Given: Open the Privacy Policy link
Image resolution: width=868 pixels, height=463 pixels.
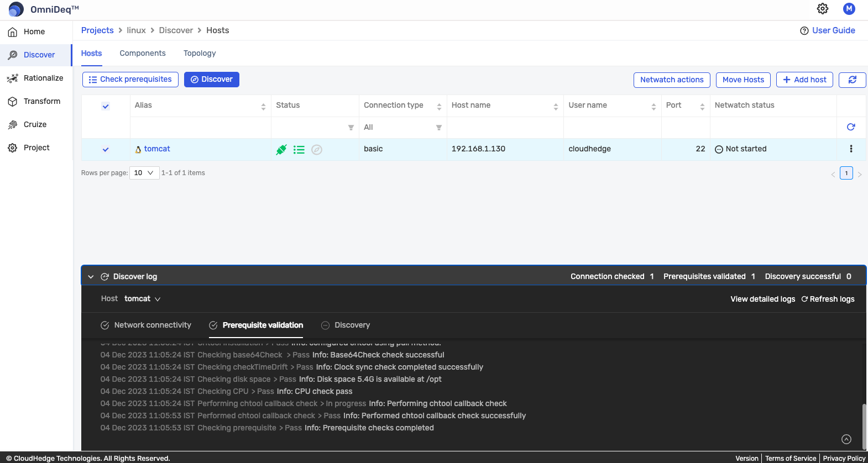Looking at the screenshot, I should 844,459.
